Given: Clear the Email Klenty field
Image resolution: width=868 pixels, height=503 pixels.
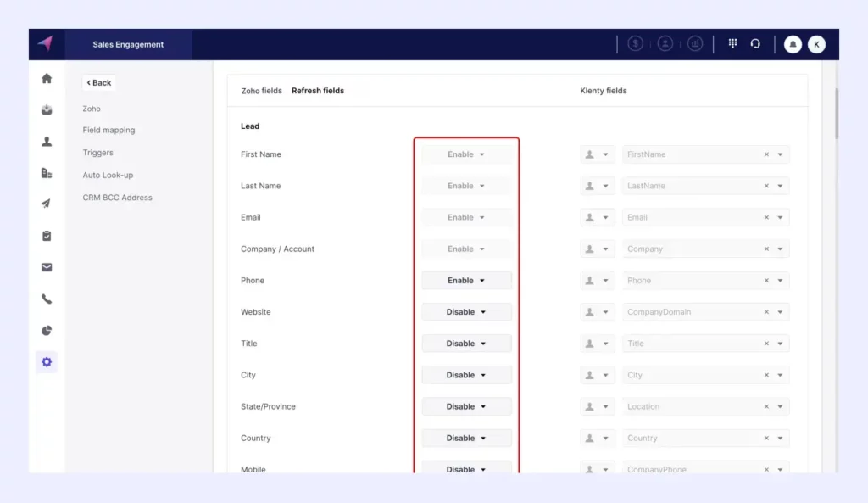Looking at the screenshot, I should (x=766, y=218).
